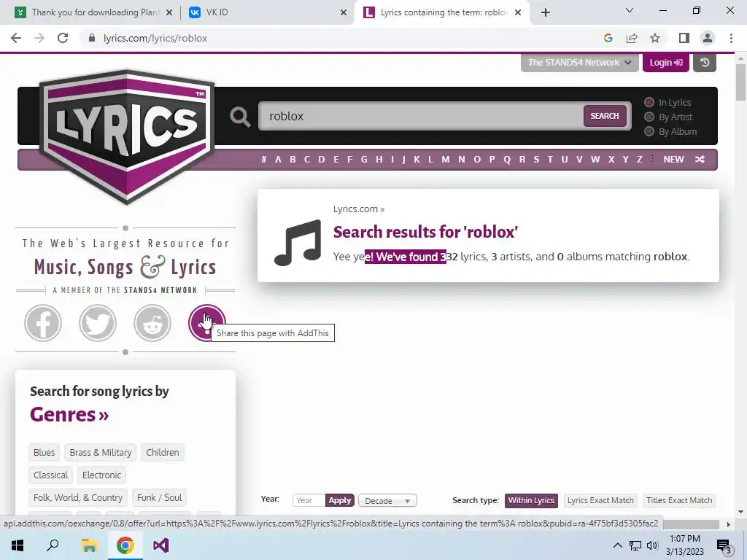747x560 pixels.
Task: Open Visual Studio from taskbar
Action: [161, 545]
